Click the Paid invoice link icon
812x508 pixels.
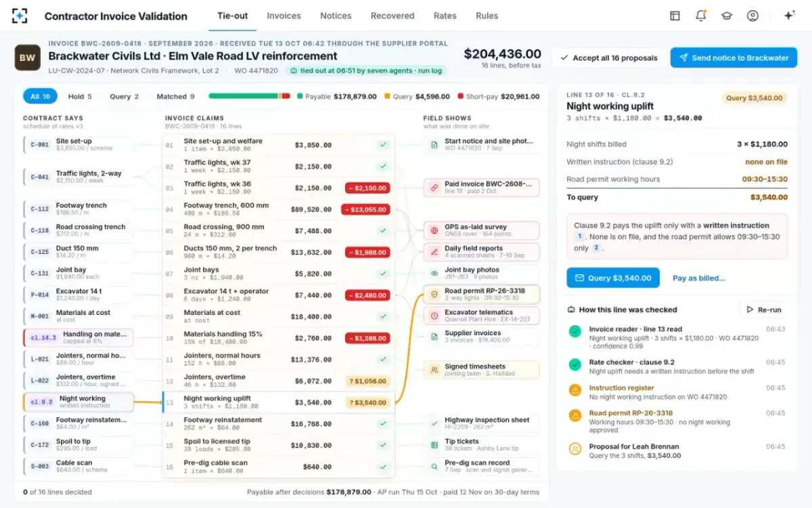(434, 187)
